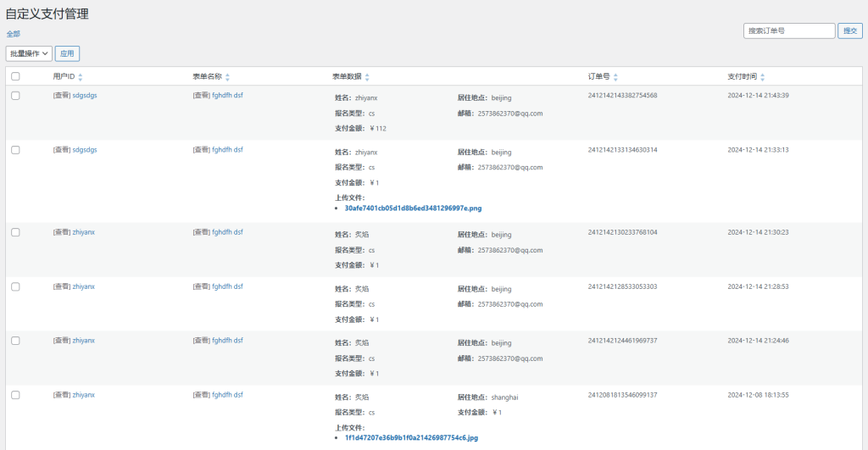Click 订单号 column header text to sort
The height and width of the screenshot is (450, 868).
click(x=598, y=76)
